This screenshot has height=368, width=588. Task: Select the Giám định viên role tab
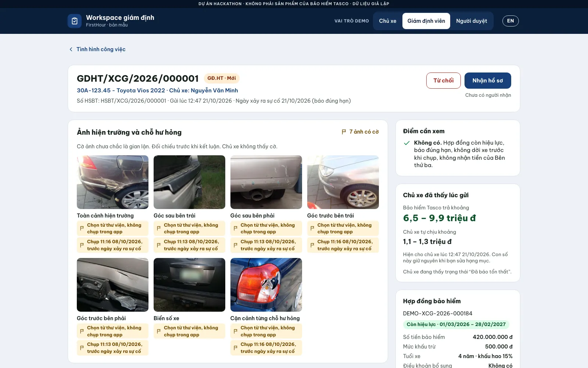click(426, 21)
